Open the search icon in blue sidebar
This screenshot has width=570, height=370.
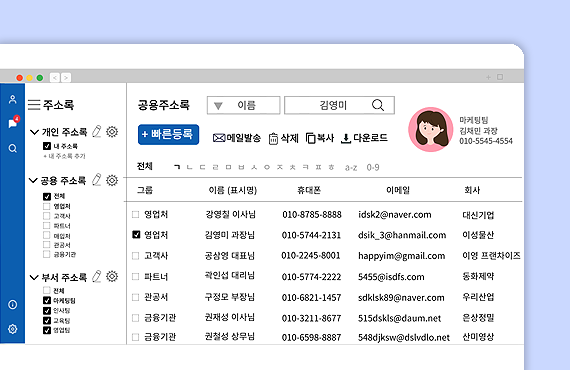pos(13,148)
